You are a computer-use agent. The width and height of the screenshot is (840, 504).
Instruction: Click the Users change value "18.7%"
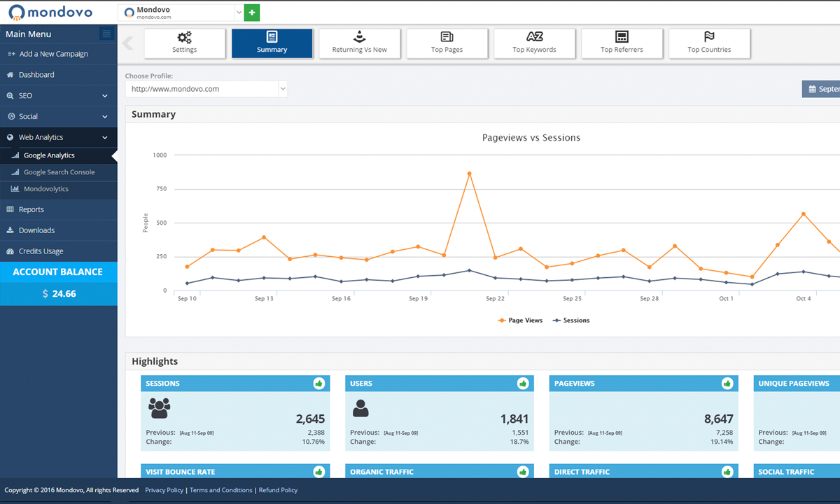(520, 442)
